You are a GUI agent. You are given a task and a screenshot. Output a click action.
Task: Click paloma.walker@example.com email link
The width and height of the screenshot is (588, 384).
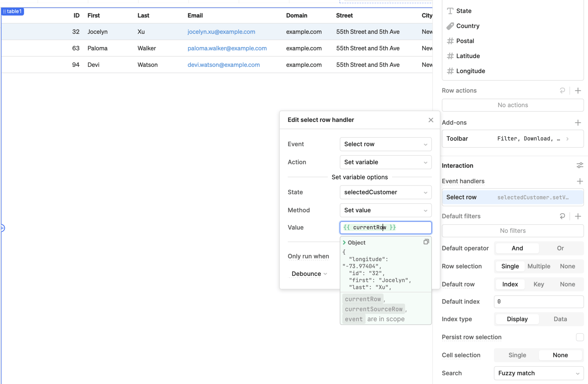[227, 48]
